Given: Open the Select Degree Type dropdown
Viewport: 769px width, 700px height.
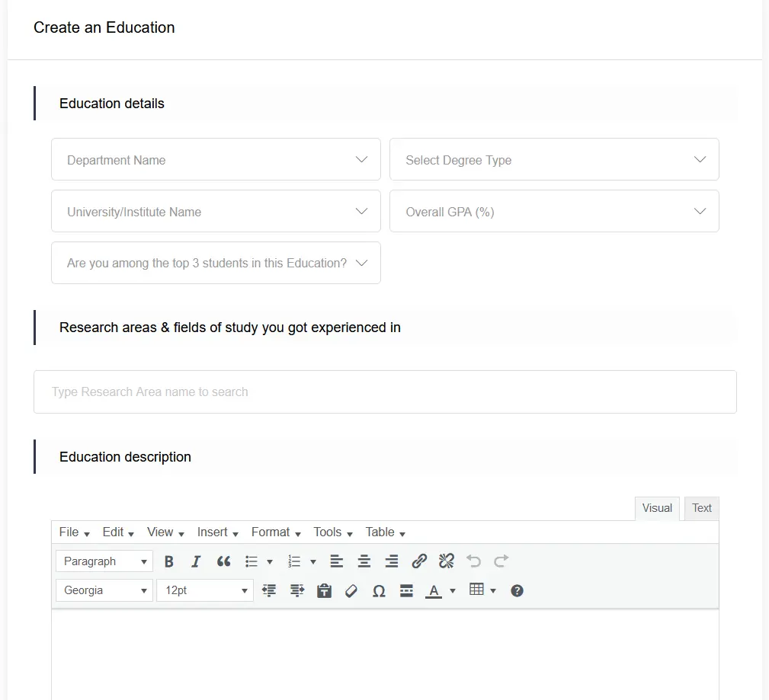Looking at the screenshot, I should pos(554,159).
